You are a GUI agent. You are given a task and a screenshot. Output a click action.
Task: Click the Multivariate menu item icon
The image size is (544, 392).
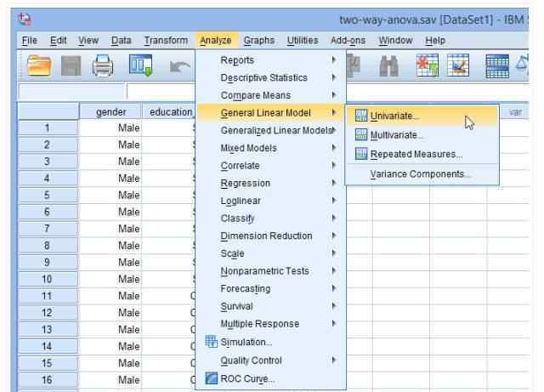[360, 134]
